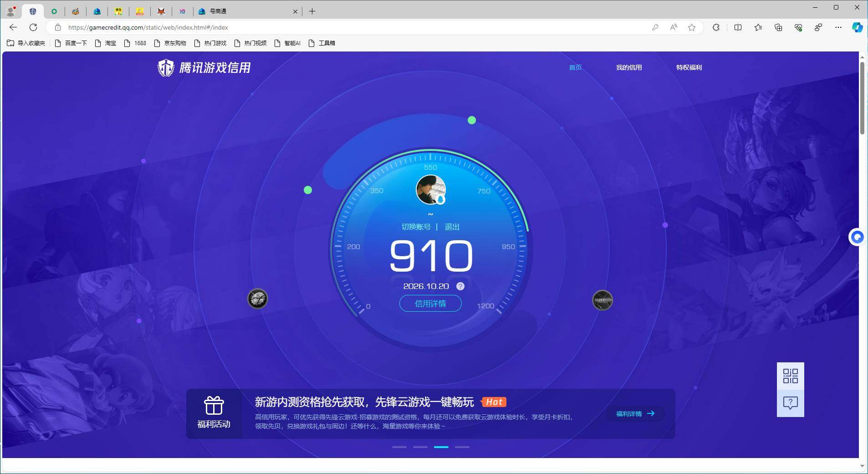This screenshot has height=474, width=868.
Task: Click the right game badge icon
Action: click(602, 300)
